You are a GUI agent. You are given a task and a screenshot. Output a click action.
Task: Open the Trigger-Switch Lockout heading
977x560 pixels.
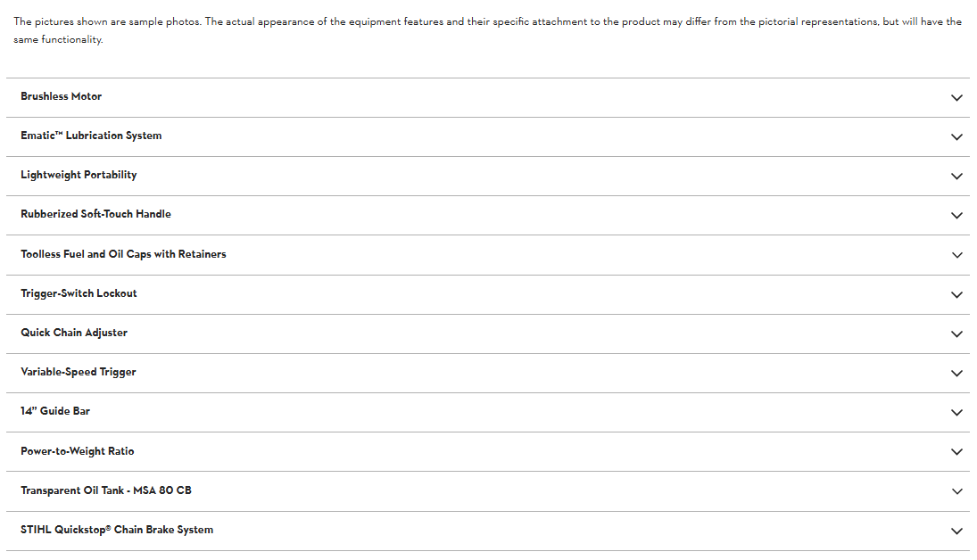click(x=79, y=293)
